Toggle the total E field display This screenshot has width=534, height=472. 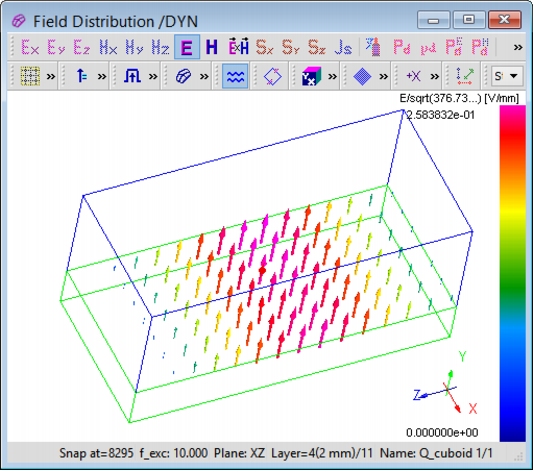pyautogui.click(x=187, y=47)
